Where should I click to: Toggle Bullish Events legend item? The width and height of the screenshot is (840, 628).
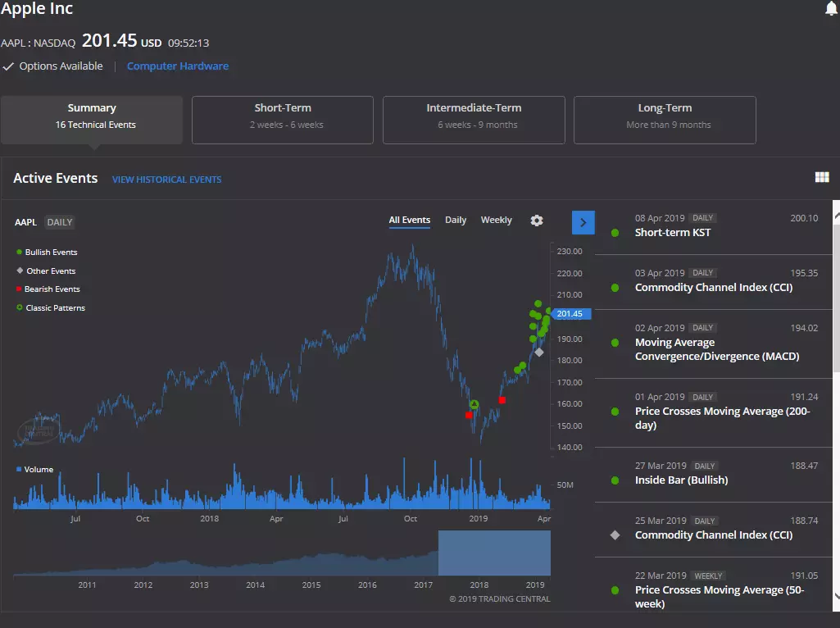coord(47,252)
